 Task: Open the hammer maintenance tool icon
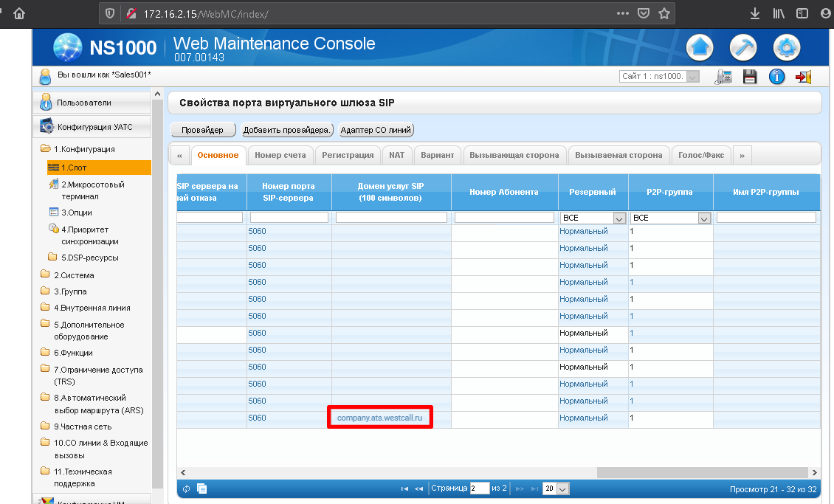tap(742, 48)
